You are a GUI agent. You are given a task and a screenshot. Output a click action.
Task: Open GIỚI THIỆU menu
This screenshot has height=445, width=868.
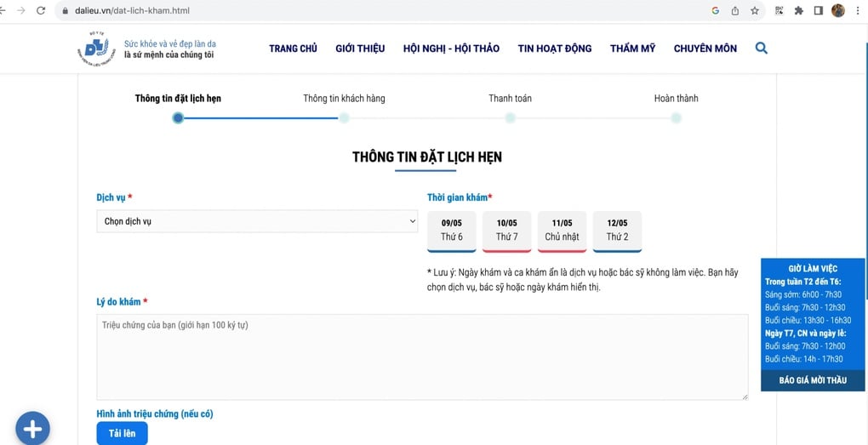[360, 48]
